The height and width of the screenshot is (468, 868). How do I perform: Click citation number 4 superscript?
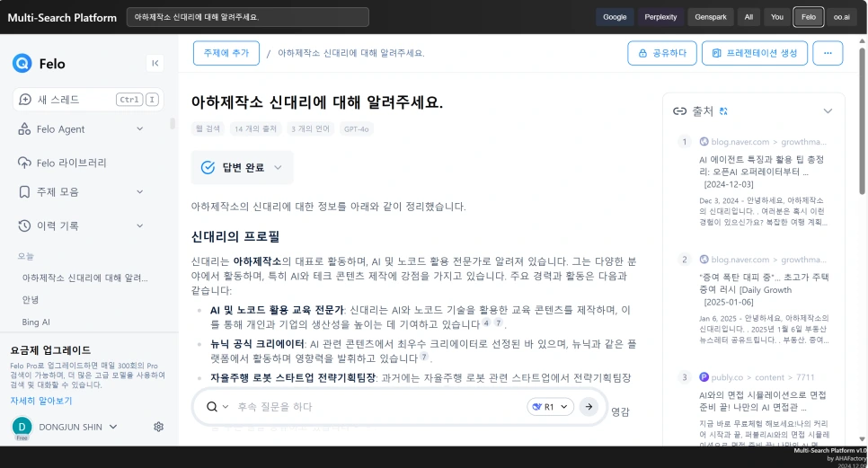[486, 322]
